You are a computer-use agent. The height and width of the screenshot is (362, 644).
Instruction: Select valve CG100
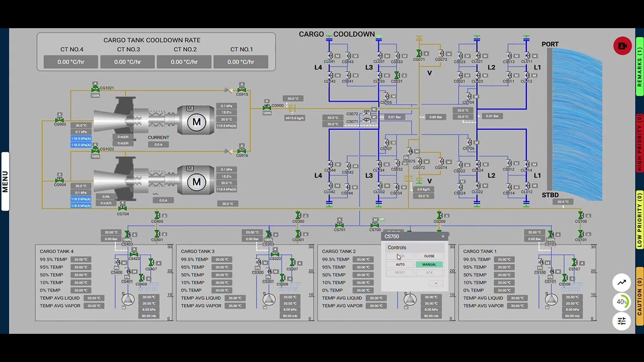click(x=581, y=216)
